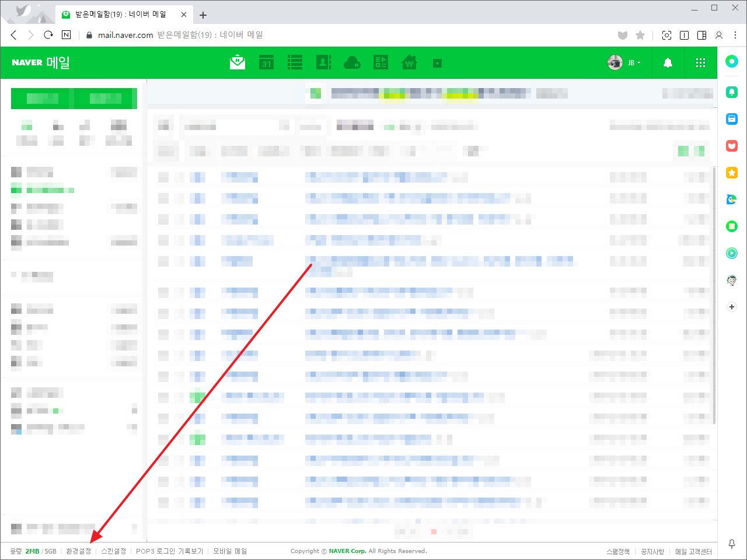Click the NAVER Corp. copyright link

(x=348, y=551)
